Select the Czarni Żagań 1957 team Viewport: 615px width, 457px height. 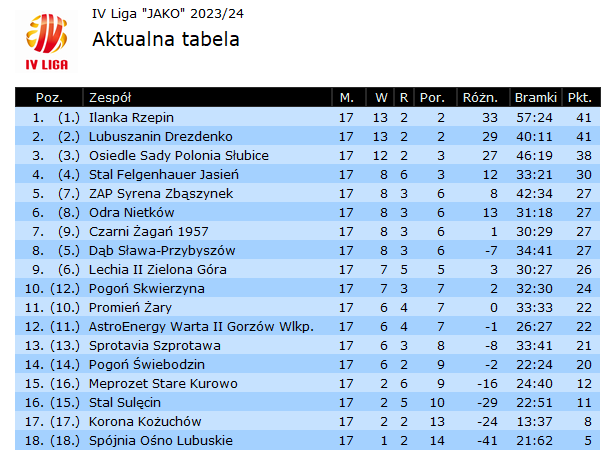149,231
